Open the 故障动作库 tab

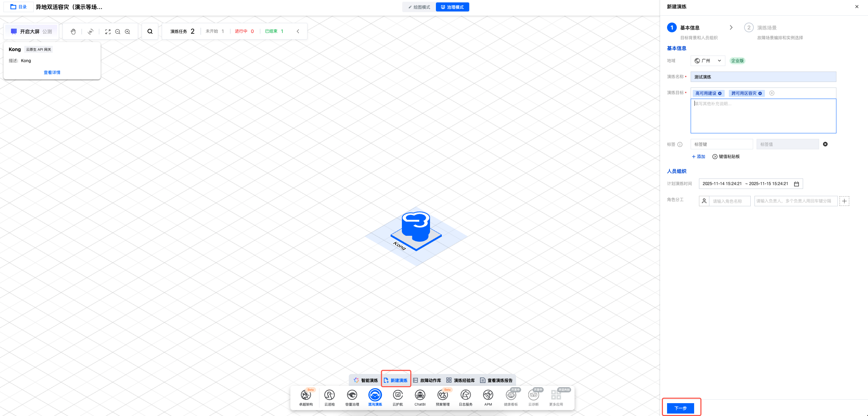[x=427, y=381]
